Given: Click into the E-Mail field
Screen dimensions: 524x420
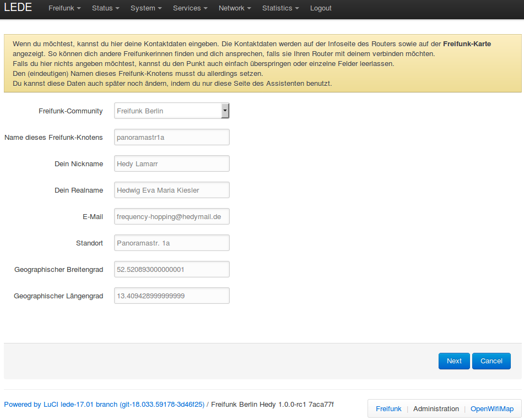Looking at the screenshot, I should [171, 216].
